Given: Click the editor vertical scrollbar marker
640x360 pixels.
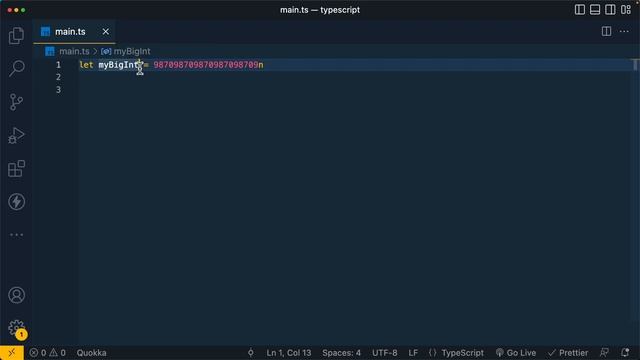Looking at the screenshot, I should point(635,65).
